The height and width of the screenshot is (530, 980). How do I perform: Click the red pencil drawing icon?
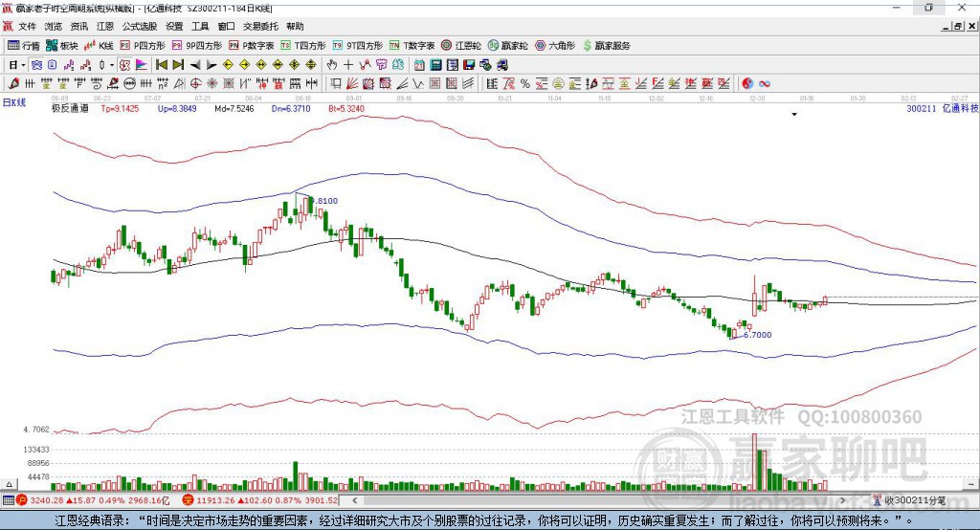tap(13, 84)
